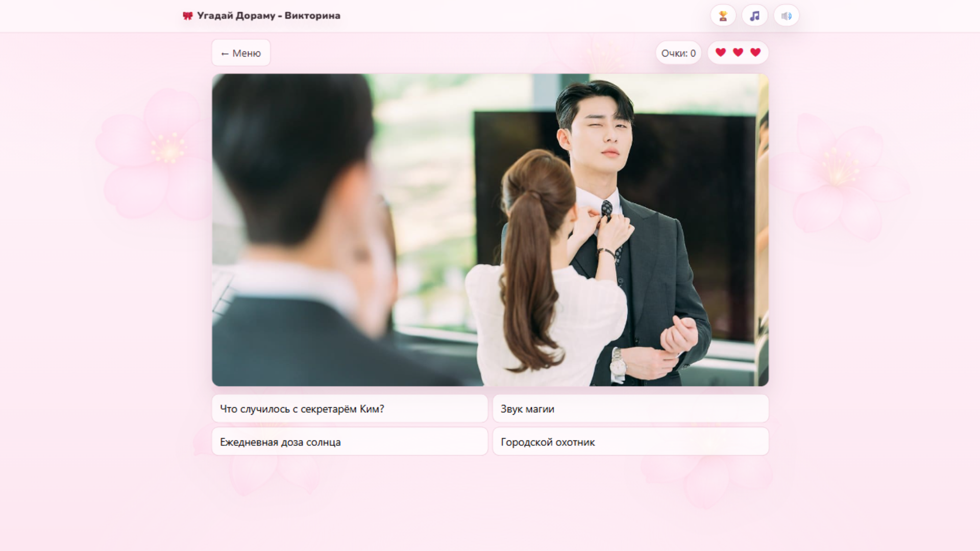The width and height of the screenshot is (980, 551).
Task: Click the drama scene image
Action: (490, 230)
